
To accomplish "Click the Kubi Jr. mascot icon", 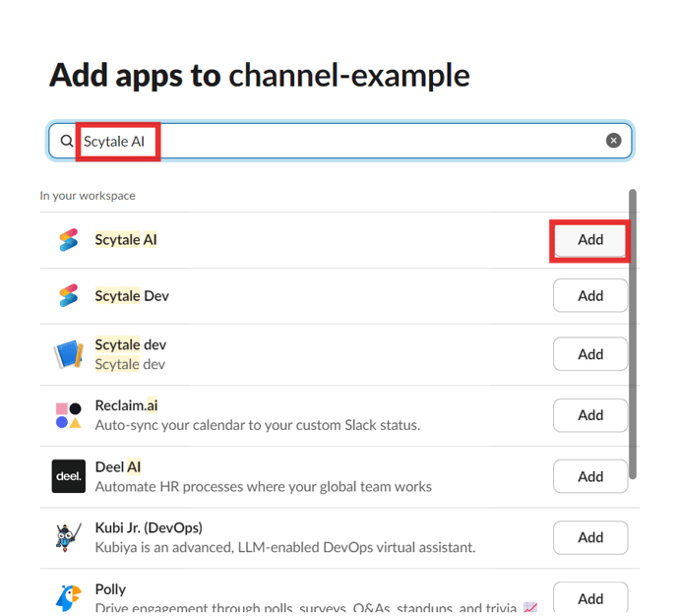I will pos(69,537).
